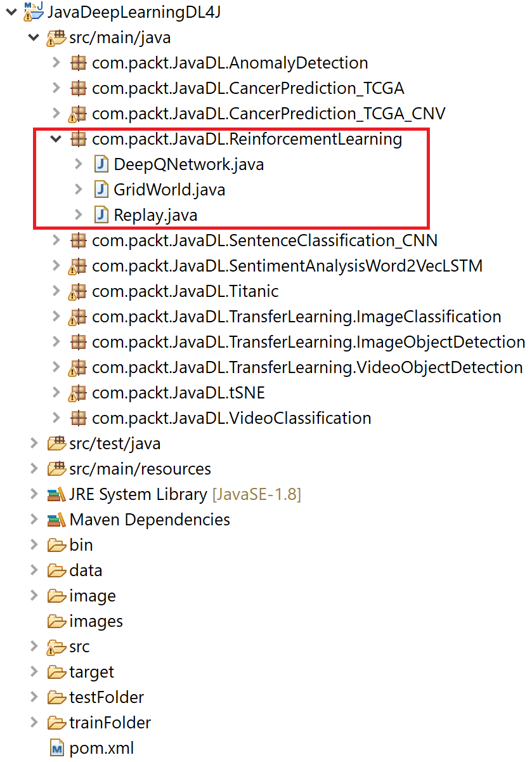Select the VideoClassification package label

pos(231,418)
